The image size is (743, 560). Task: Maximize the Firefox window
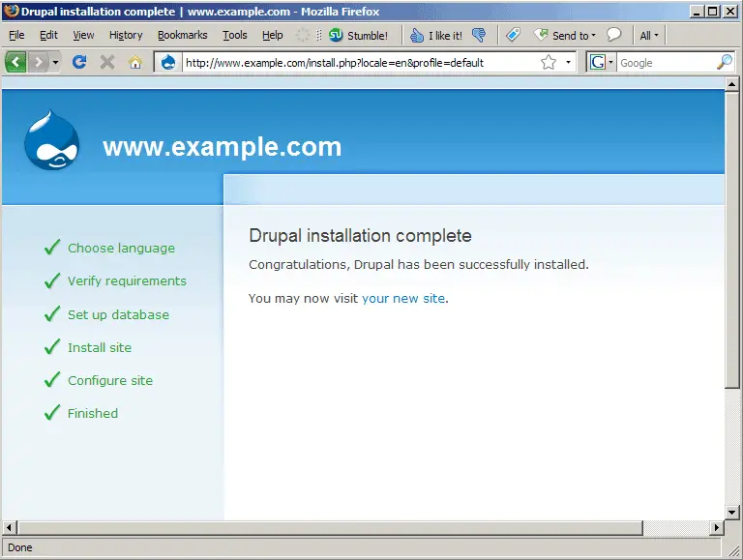[713, 11]
